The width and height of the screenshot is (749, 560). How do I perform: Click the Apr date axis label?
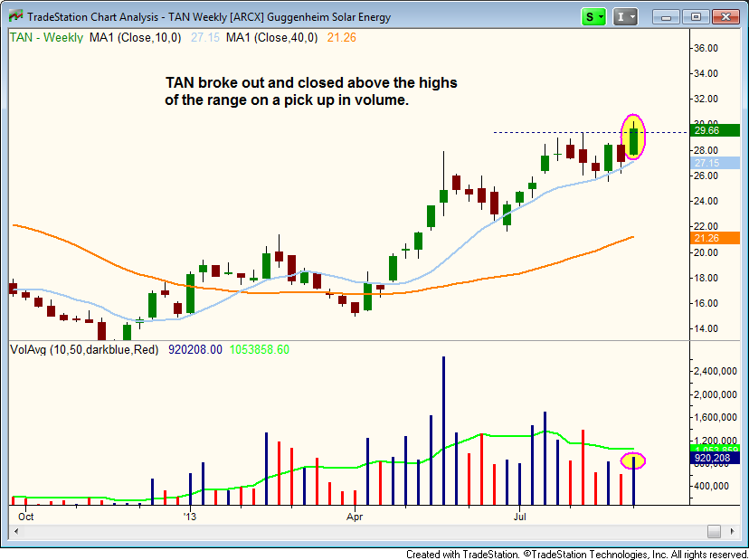point(355,517)
